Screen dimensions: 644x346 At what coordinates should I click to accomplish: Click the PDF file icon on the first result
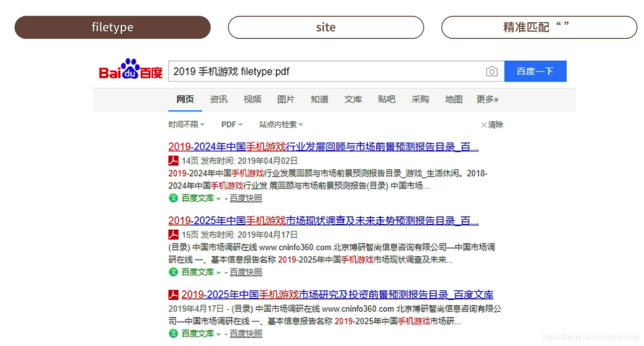tap(172, 161)
